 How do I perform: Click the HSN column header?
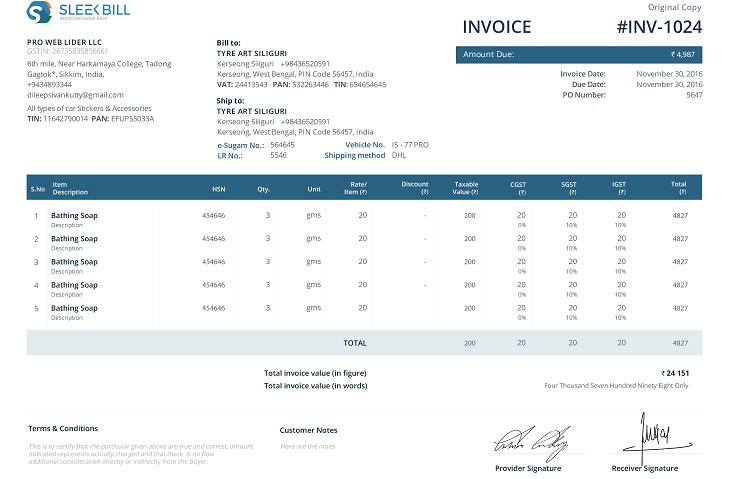point(218,188)
